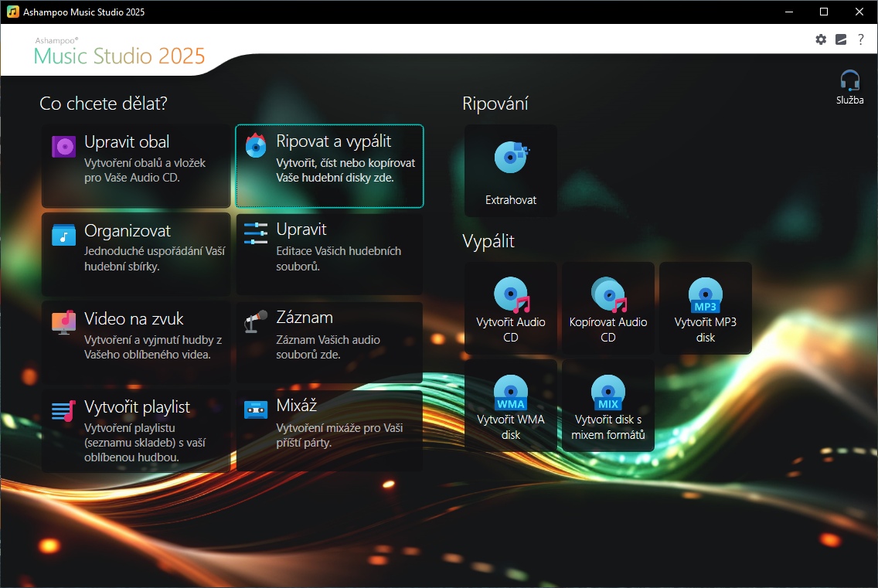
Task: Maximize the Ashampoo Music Studio window
Action: [x=824, y=12]
